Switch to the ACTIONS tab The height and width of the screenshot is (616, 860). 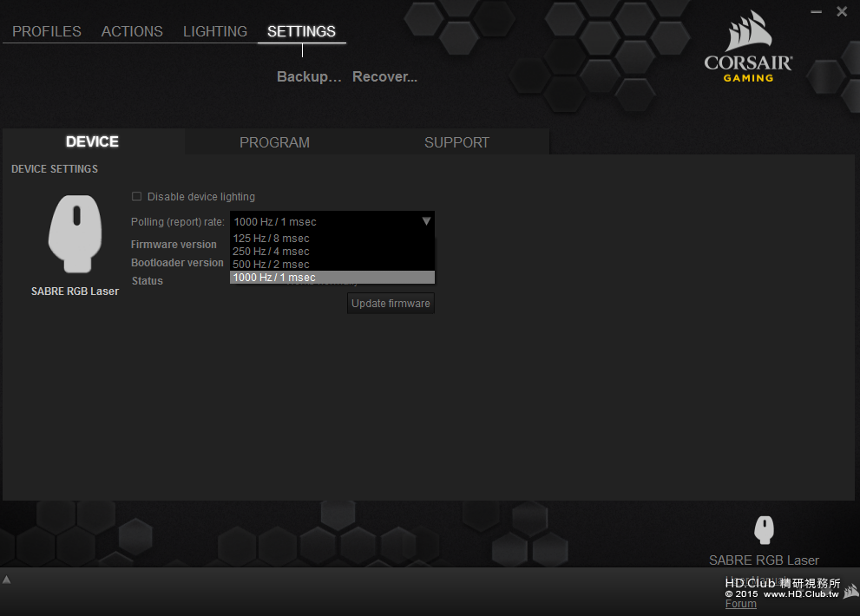click(132, 31)
